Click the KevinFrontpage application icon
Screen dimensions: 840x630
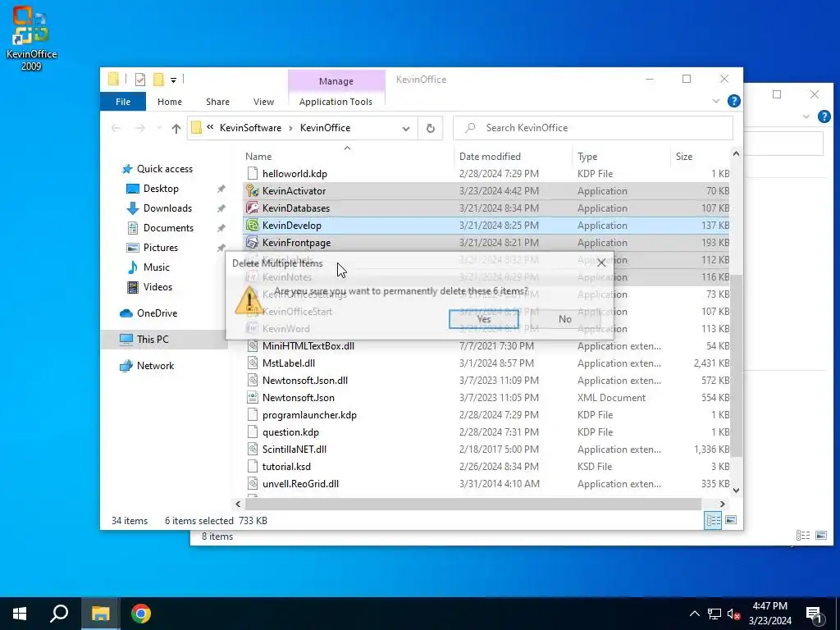(x=253, y=242)
